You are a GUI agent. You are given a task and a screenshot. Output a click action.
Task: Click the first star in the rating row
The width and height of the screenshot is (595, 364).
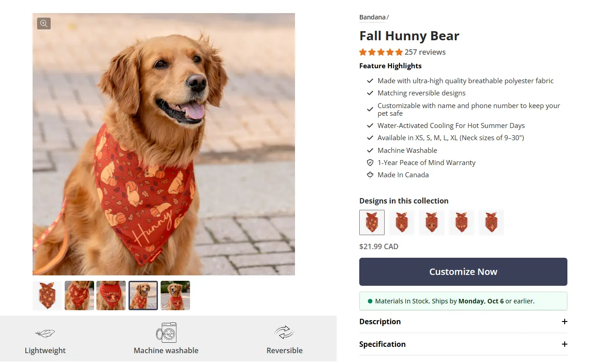(x=362, y=52)
